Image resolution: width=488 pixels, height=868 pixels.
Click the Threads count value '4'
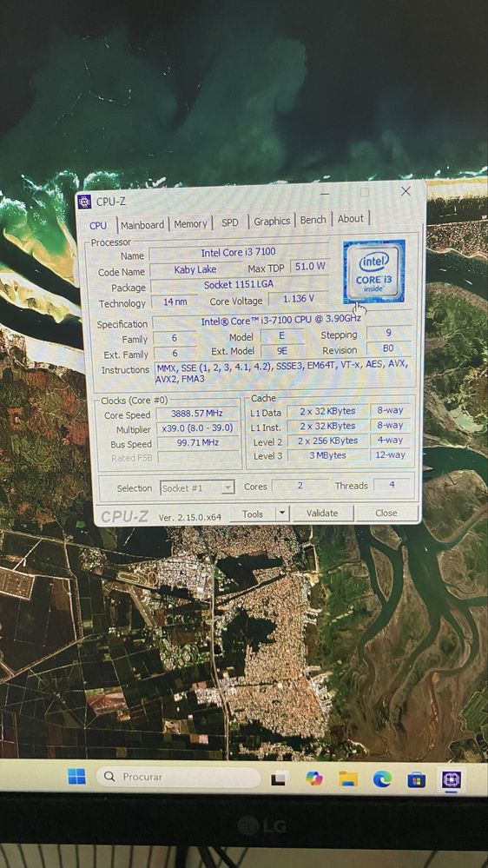point(392,484)
